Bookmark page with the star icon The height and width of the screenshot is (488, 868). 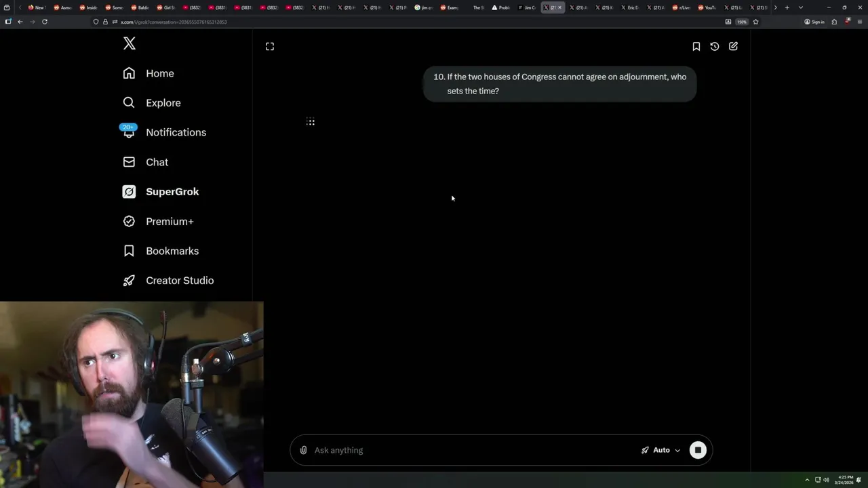point(755,22)
